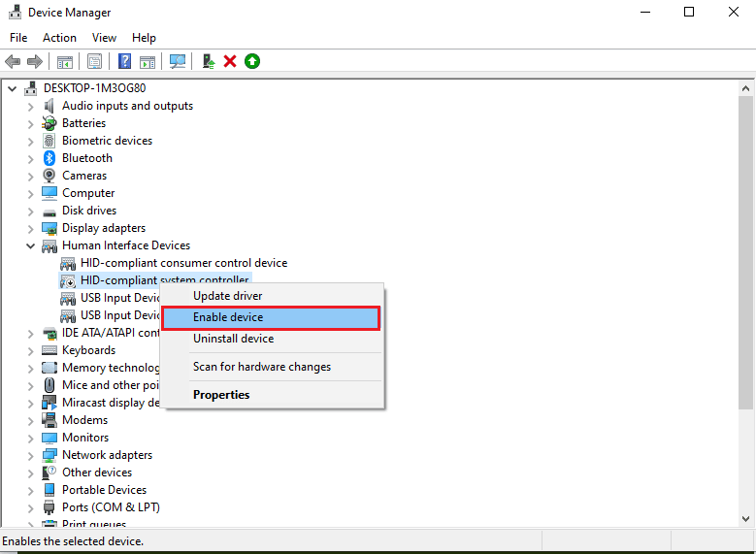The image size is (756, 554).
Task: Select HID-compliant consumer control device
Action: pos(183,263)
